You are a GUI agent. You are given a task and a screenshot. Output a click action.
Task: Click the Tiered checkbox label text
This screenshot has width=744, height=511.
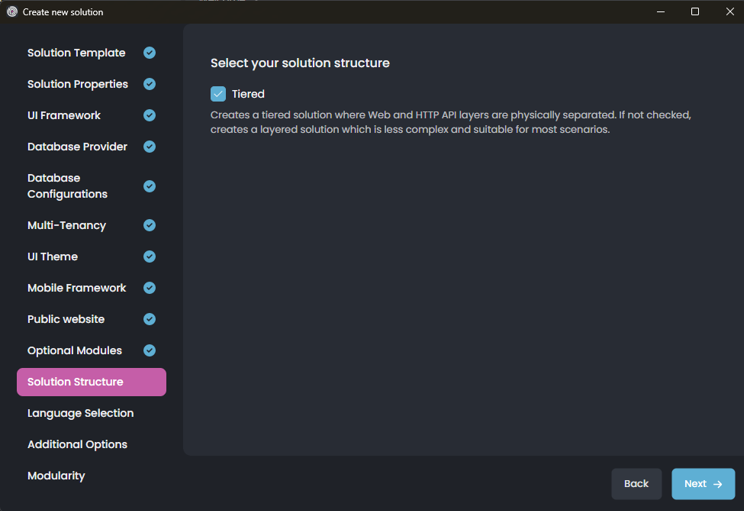248,94
